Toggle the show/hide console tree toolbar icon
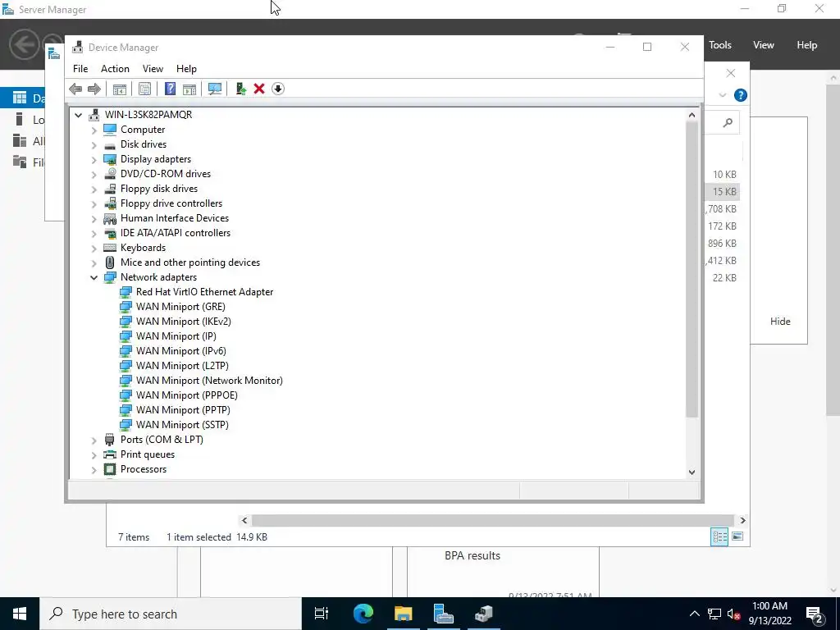 click(120, 89)
